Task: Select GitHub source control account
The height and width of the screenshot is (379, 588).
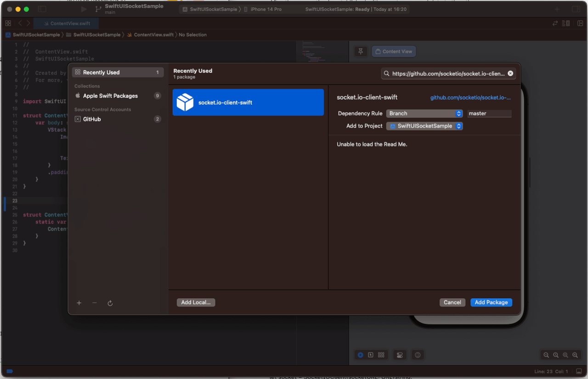Action: (x=92, y=119)
